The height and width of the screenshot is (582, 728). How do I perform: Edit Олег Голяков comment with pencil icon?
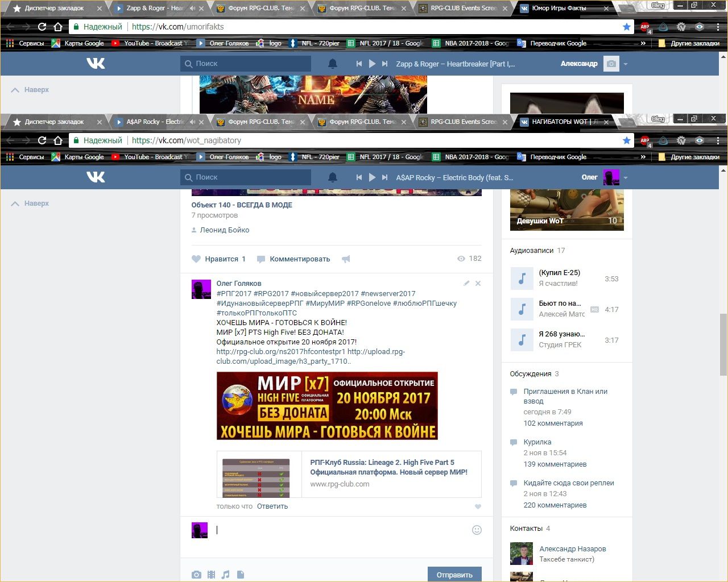(x=466, y=283)
